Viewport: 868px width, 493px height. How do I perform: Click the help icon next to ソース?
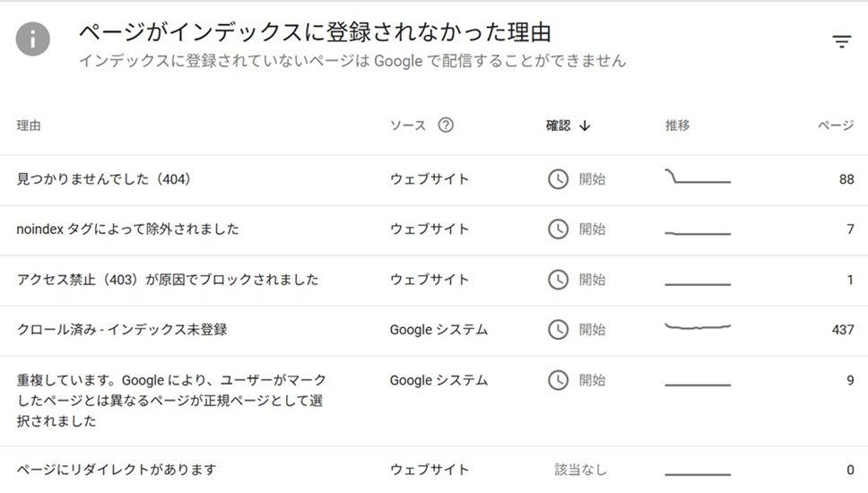click(x=446, y=125)
